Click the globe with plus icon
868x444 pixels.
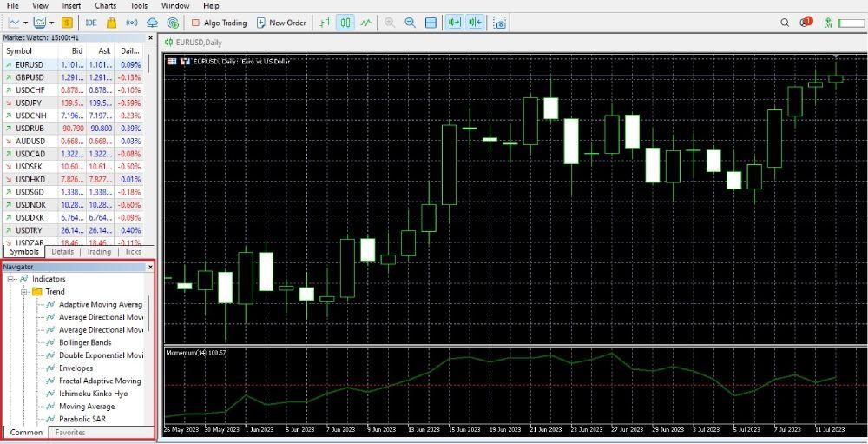173,23
